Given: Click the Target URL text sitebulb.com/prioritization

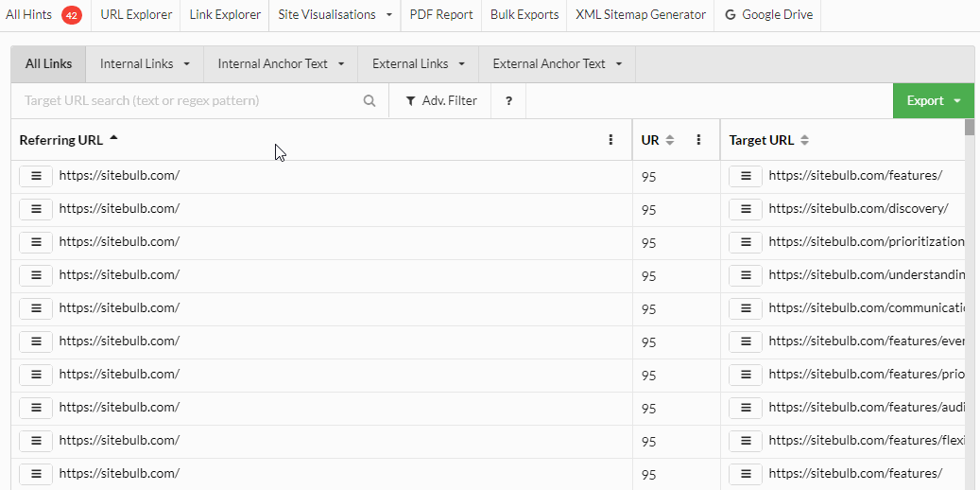Looking at the screenshot, I should [867, 241].
